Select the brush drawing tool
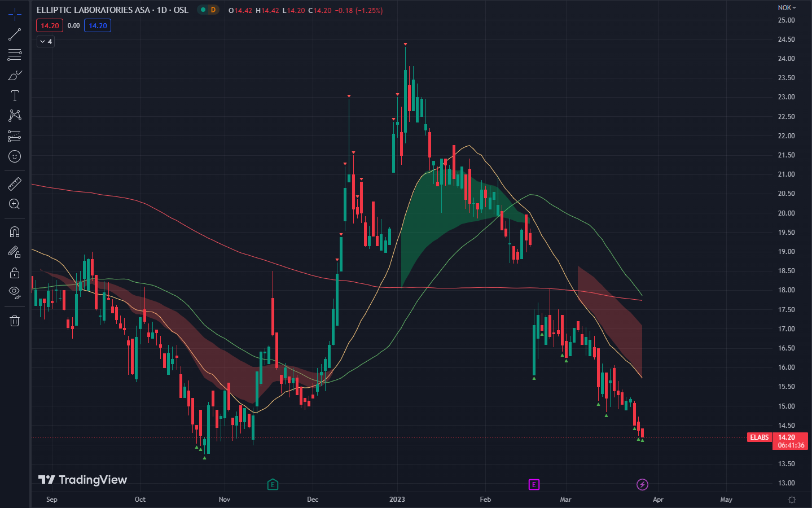This screenshot has width=812, height=508. (15, 75)
